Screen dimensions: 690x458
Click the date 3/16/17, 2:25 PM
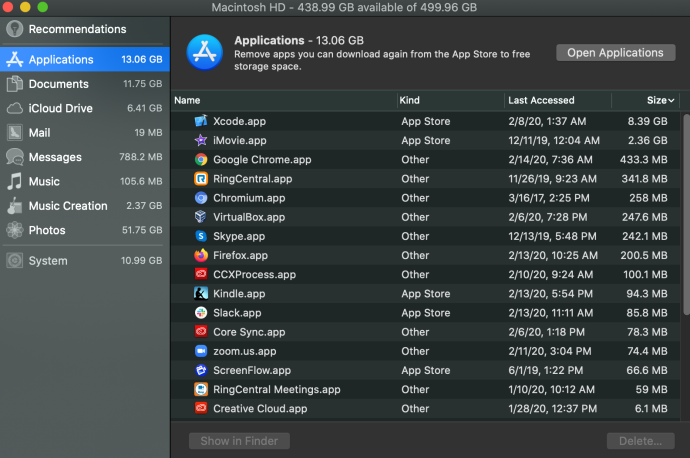549,198
